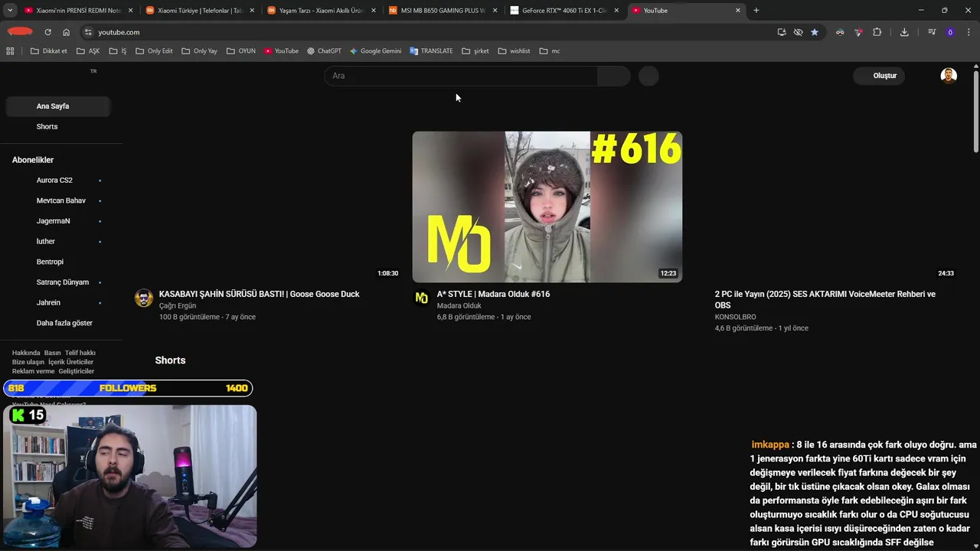
Task: Click the KONSOLBRO channel name
Action: click(735, 317)
